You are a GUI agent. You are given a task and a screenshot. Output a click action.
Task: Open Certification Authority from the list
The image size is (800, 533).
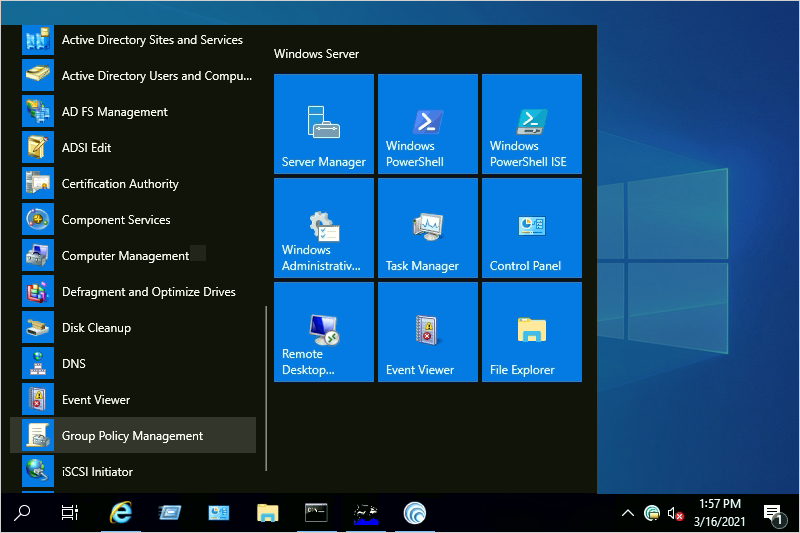tap(120, 184)
